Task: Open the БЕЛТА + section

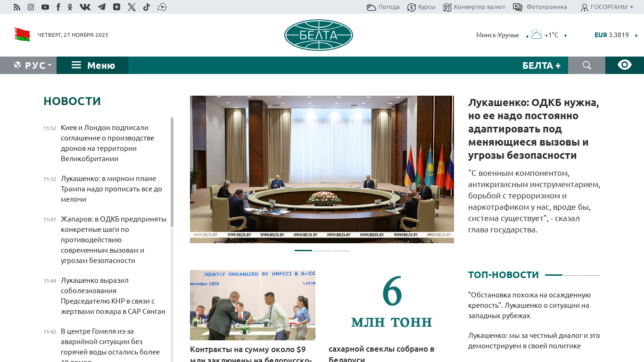Action: (541, 66)
